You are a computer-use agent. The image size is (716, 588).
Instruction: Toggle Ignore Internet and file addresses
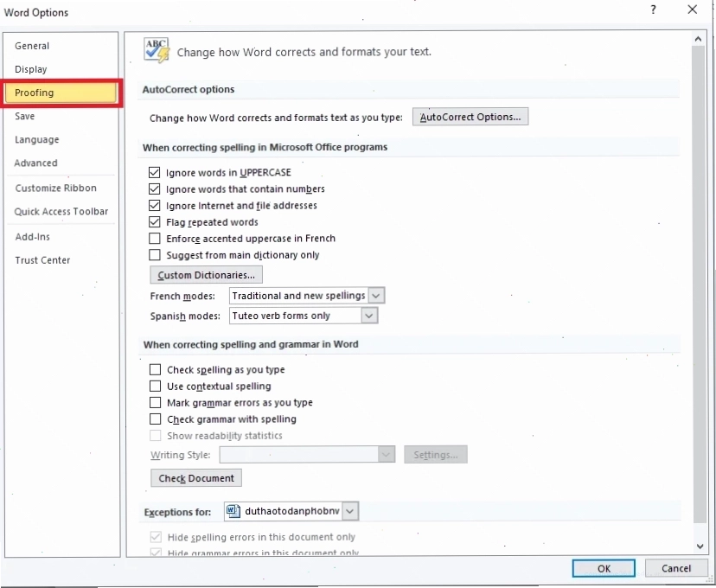point(154,206)
